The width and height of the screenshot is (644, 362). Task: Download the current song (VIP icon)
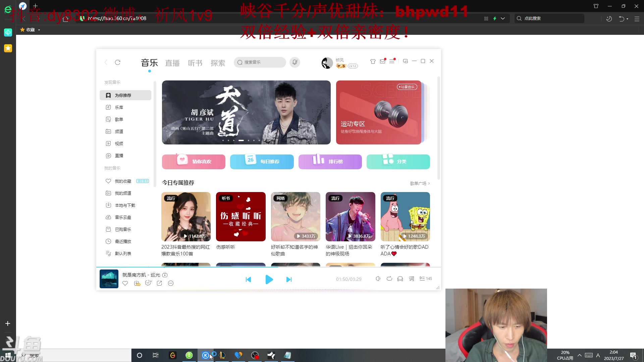[x=137, y=283]
